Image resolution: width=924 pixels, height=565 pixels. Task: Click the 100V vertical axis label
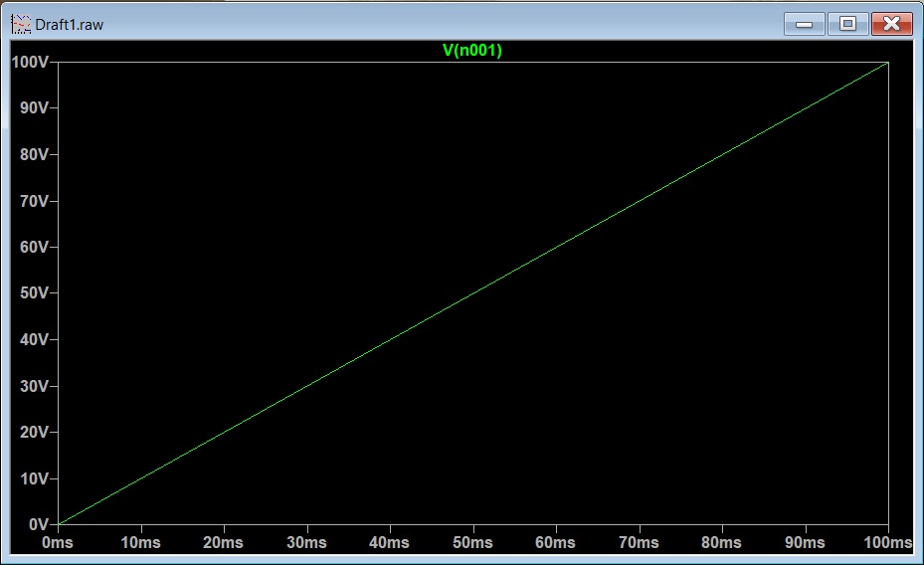point(30,62)
